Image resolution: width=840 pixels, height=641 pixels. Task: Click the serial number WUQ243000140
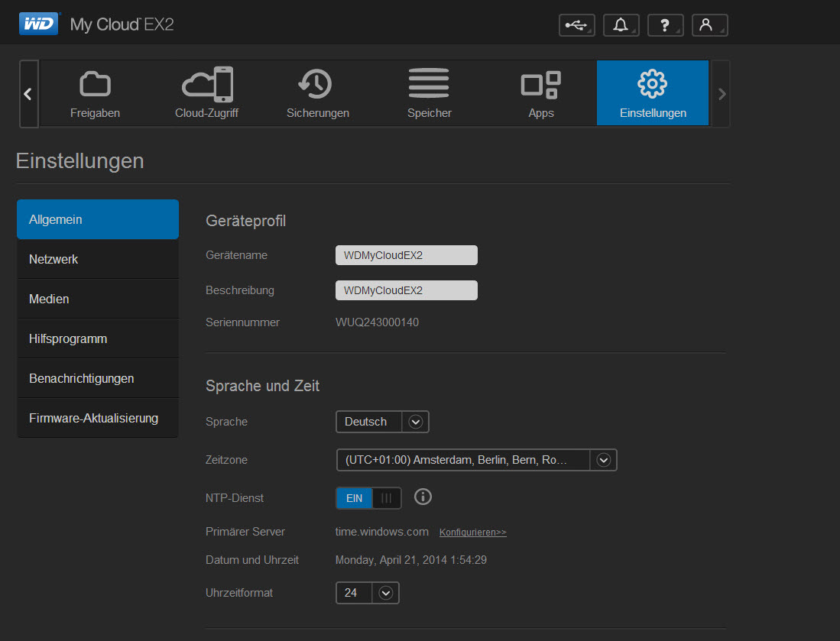(377, 322)
